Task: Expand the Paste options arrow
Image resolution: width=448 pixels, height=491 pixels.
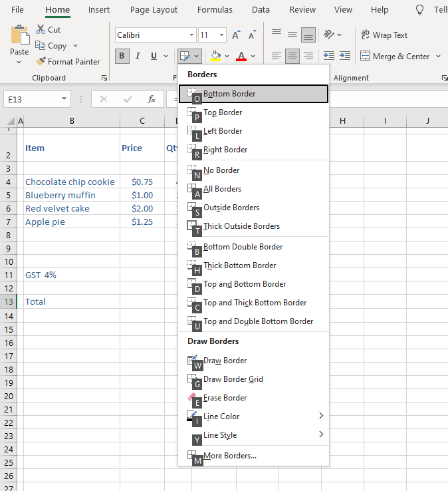Action: click(19, 62)
